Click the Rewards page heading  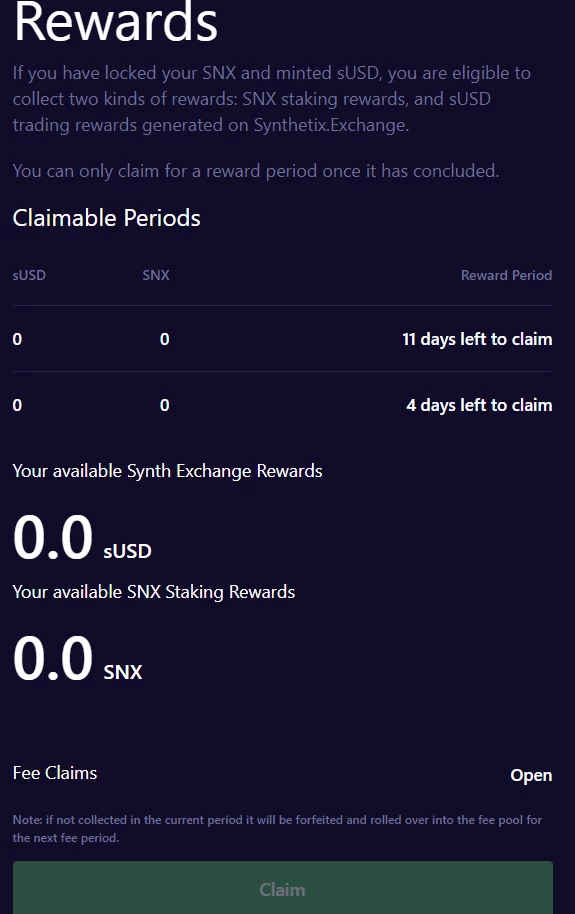(115, 23)
